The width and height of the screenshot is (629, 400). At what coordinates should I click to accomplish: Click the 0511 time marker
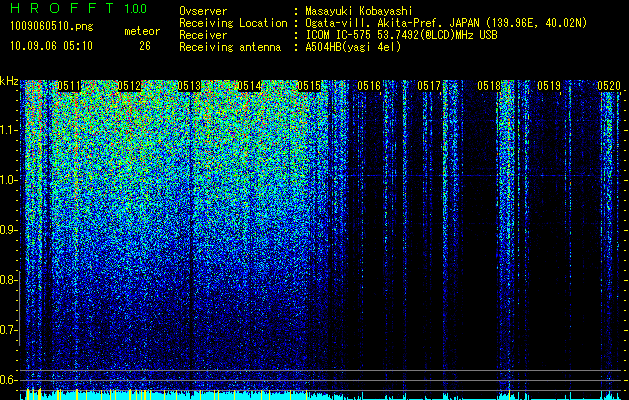click(x=69, y=86)
